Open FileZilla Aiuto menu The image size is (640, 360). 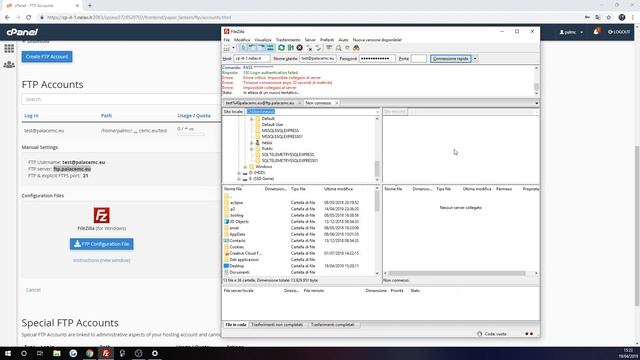(x=344, y=40)
